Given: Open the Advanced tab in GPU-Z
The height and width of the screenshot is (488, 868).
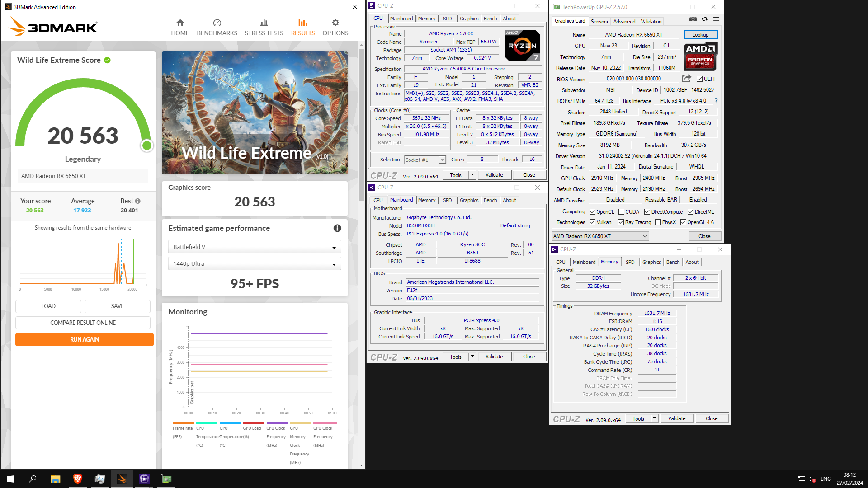Looking at the screenshot, I should point(624,22).
